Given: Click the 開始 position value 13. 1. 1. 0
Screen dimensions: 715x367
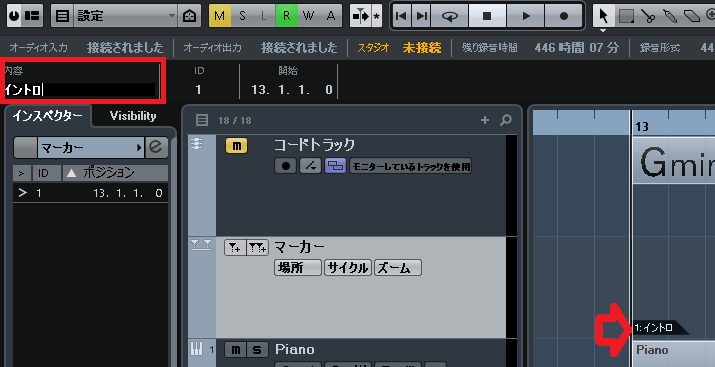Looking at the screenshot, I should pyautogui.click(x=292, y=90).
